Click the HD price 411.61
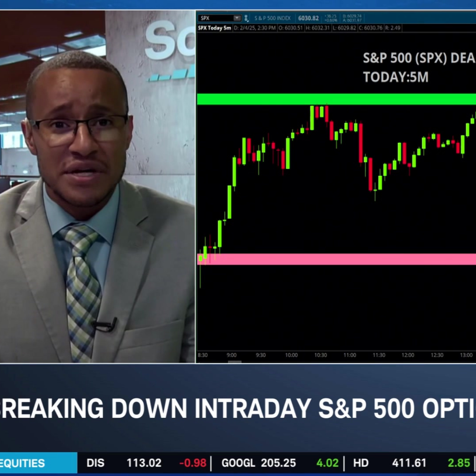 pos(409,463)
